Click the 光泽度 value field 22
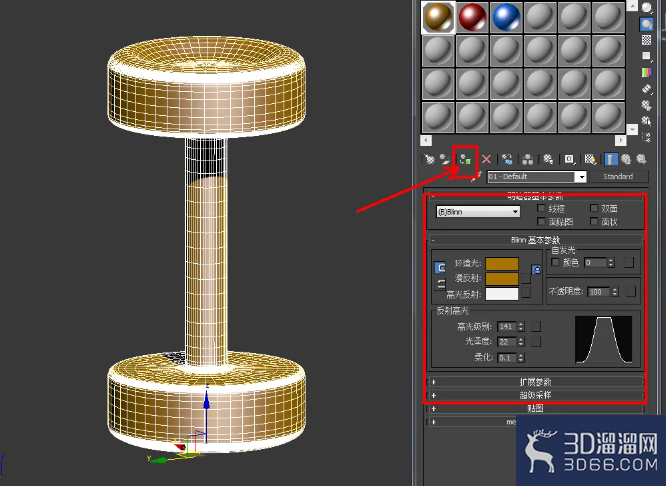Viewport: 666px width, 486px height. click(x=507, y=342)
